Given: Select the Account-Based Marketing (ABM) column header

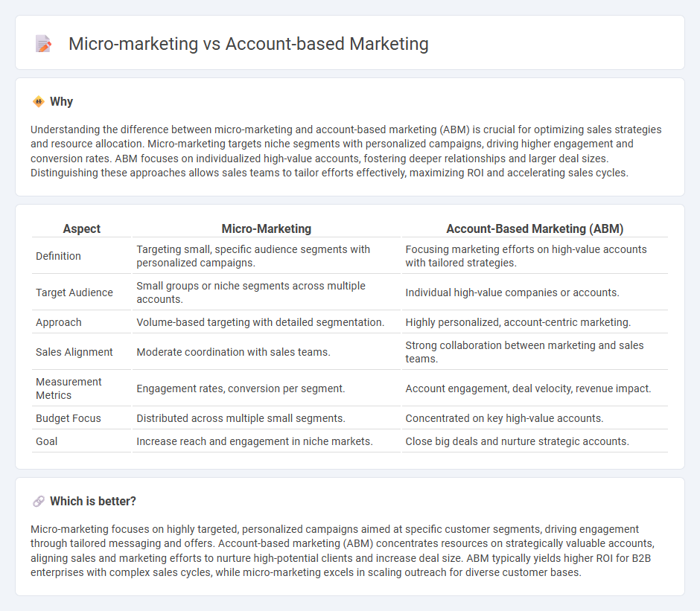Looking at the screenshot, I should point(535,228).
